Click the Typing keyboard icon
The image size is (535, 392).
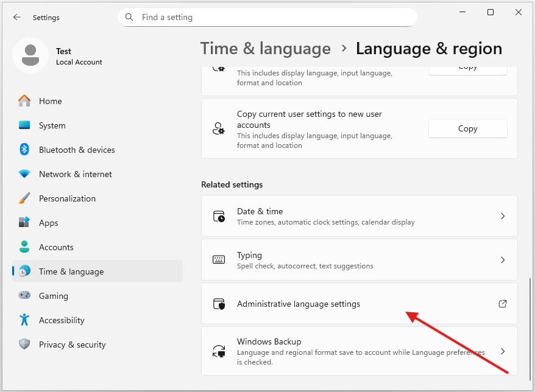tap(219, 260)
